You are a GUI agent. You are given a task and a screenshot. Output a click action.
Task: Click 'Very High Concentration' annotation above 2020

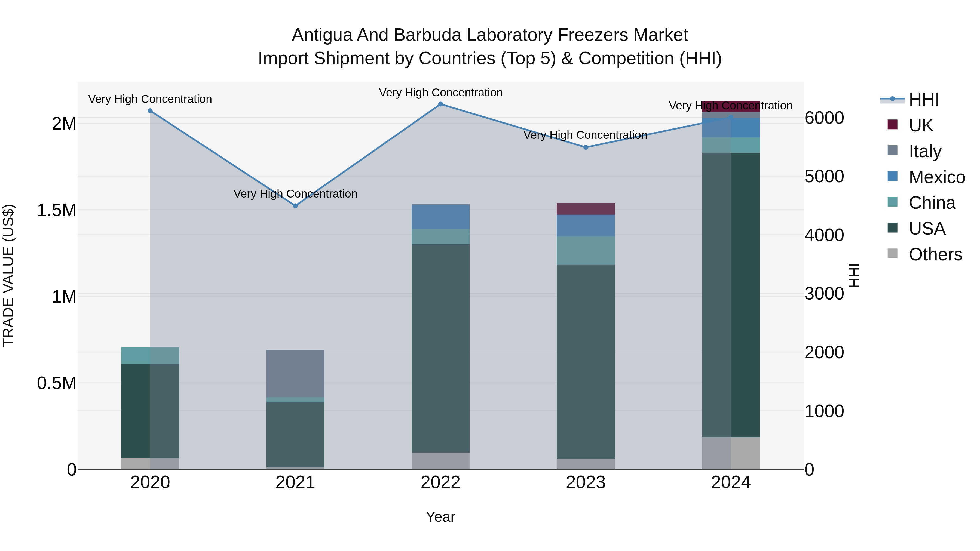[150, 99]
